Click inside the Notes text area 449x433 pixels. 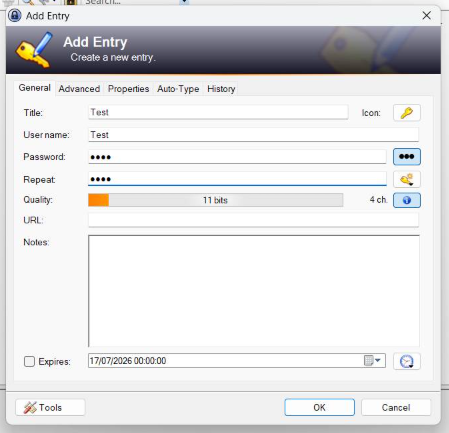pos(254,291)
